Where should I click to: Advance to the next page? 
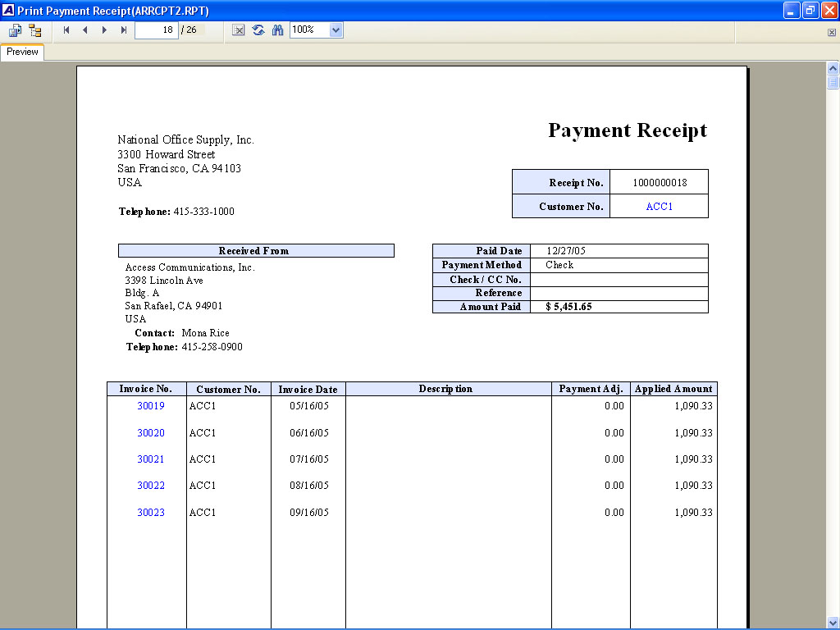(104, 30)
